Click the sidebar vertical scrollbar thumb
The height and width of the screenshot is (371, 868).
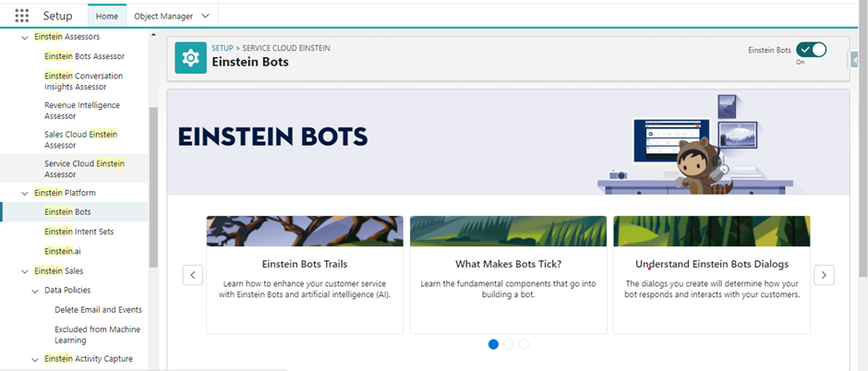pos(153,188)
